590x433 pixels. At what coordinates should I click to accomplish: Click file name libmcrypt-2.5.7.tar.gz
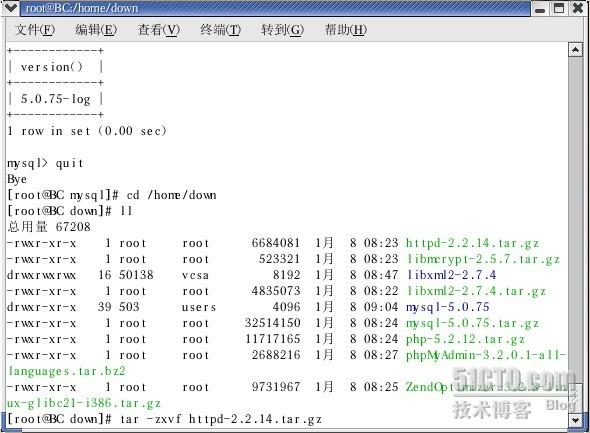483,259
